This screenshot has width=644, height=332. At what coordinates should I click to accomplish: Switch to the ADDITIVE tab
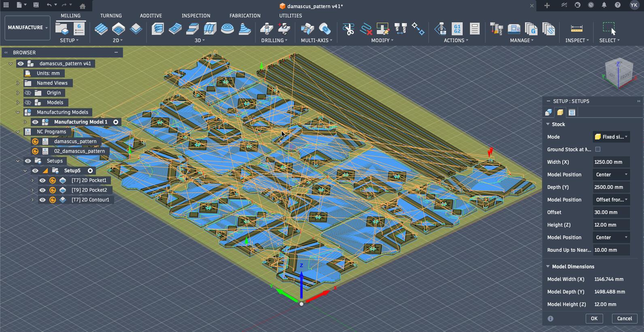tap(151, 15)
